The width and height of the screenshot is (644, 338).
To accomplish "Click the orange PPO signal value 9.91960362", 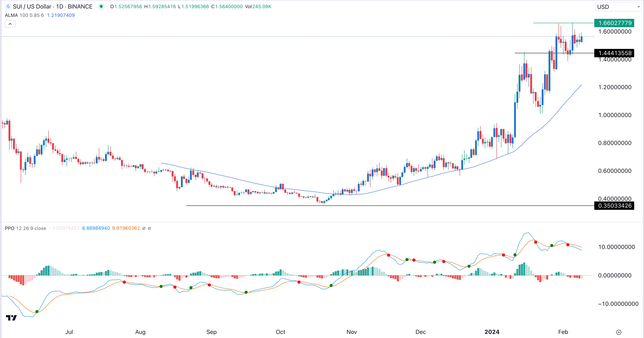I will [126, 228].
